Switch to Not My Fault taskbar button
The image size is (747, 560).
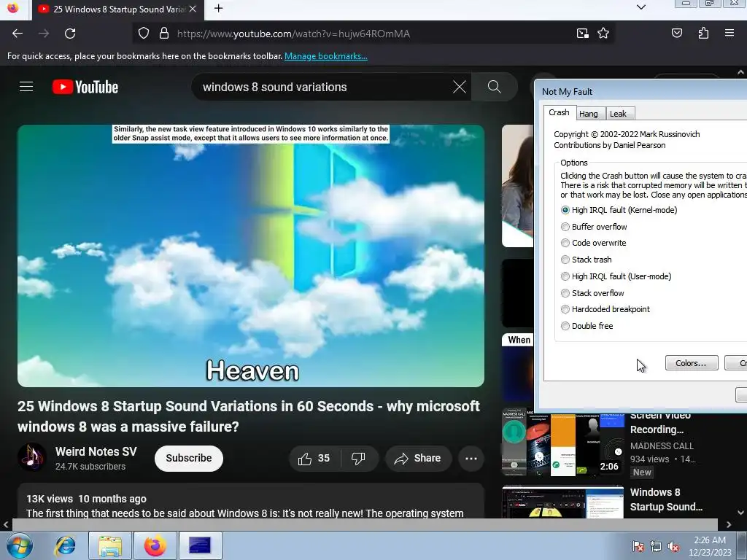coord(200,545)
